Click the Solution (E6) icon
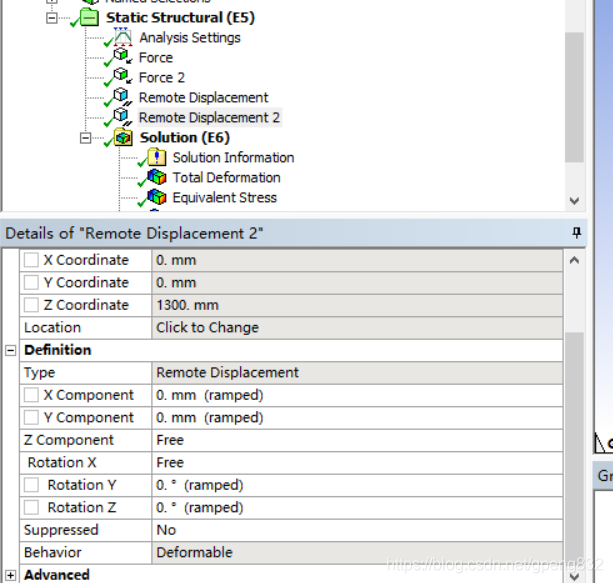This screenshot has width=613, height=583. [123, 137]
